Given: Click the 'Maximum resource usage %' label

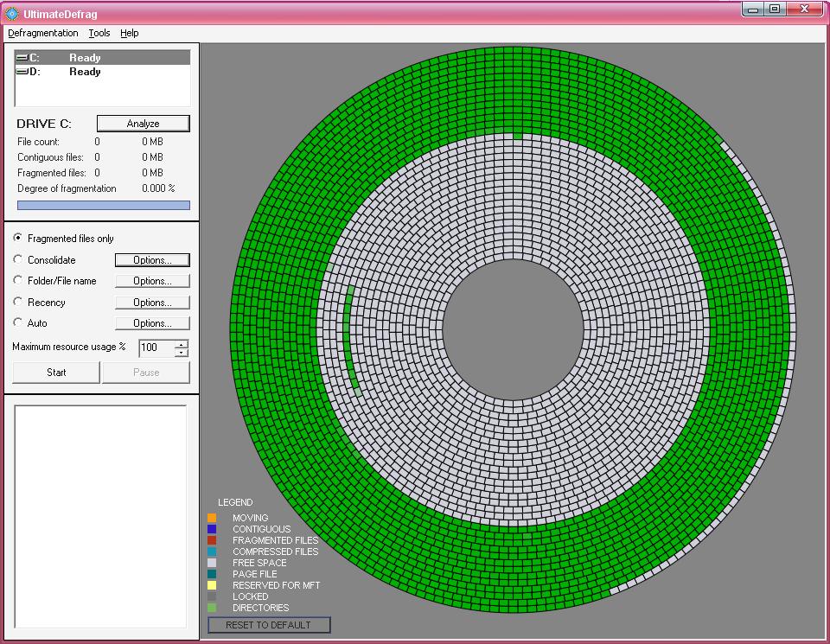Looking at the screenshot, I should tap(69, 347).
